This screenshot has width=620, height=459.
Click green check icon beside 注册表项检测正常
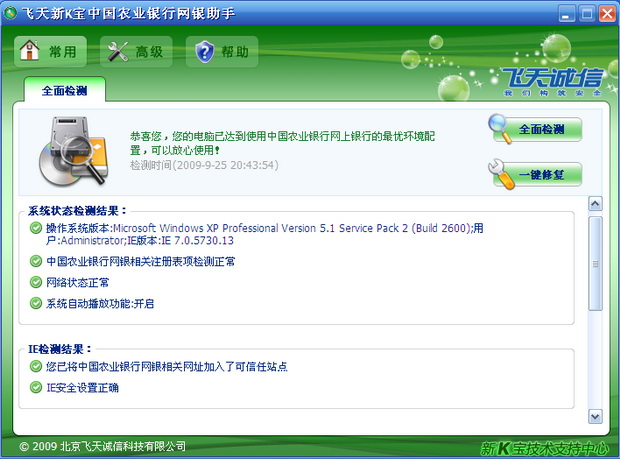coord(37,261)
